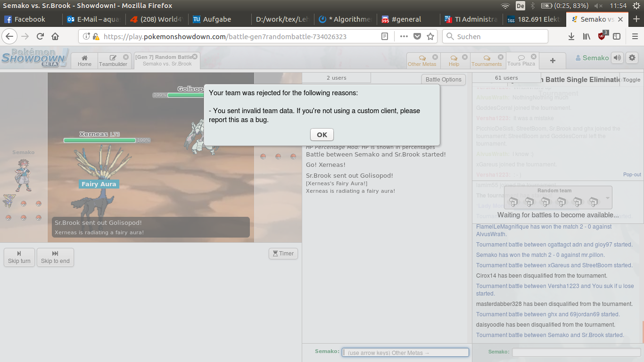This screenshot has width=644, height=362.
Task: Toggle Firefox sidebar icon
Action: pyautogui.click(x=617, y=36)
